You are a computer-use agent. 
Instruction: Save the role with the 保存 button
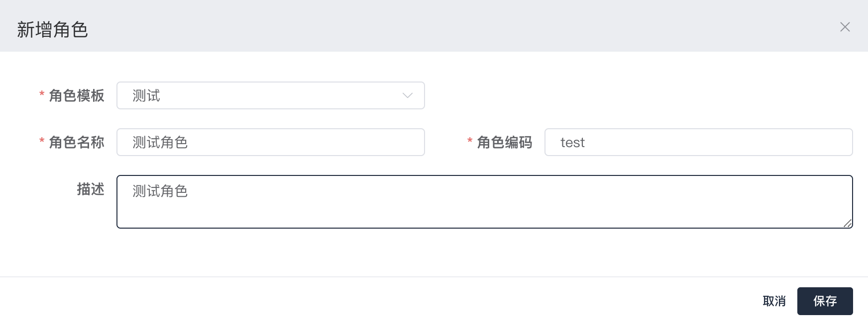point(825,301)
